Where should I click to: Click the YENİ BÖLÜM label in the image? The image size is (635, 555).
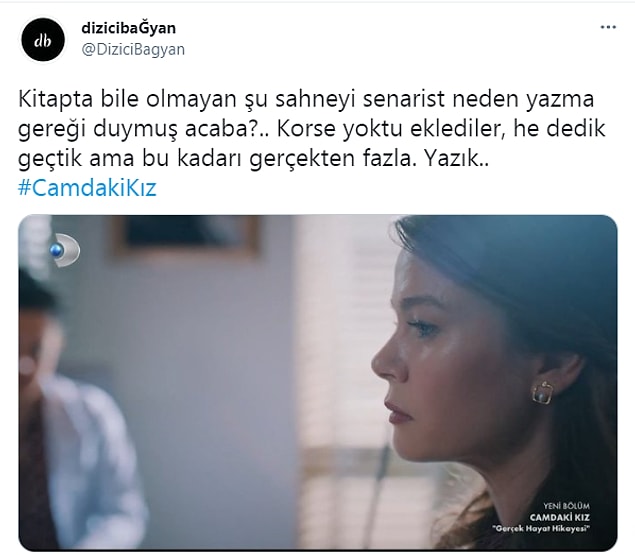click(x=566, y=506)
